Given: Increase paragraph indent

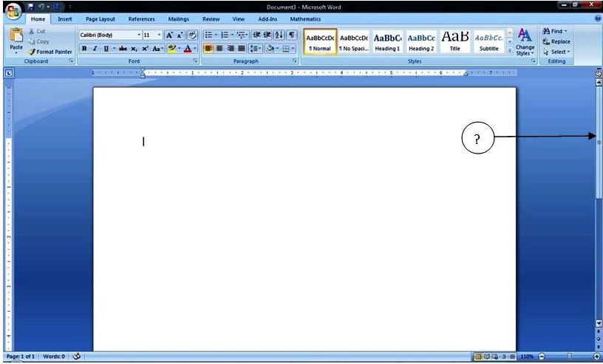Looking at the screenshot, I should pyautogui.click(x=267, y=35).
